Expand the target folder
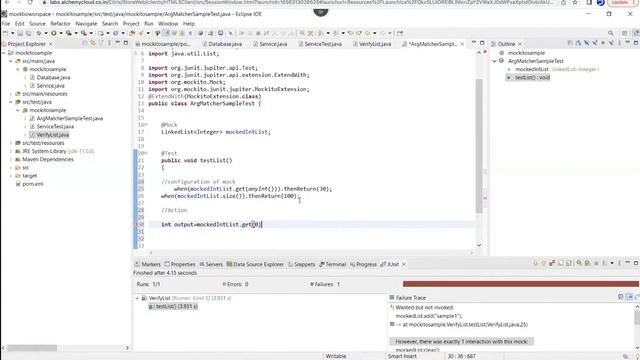Viewport: 640px width, 360px height. (11, 176)
